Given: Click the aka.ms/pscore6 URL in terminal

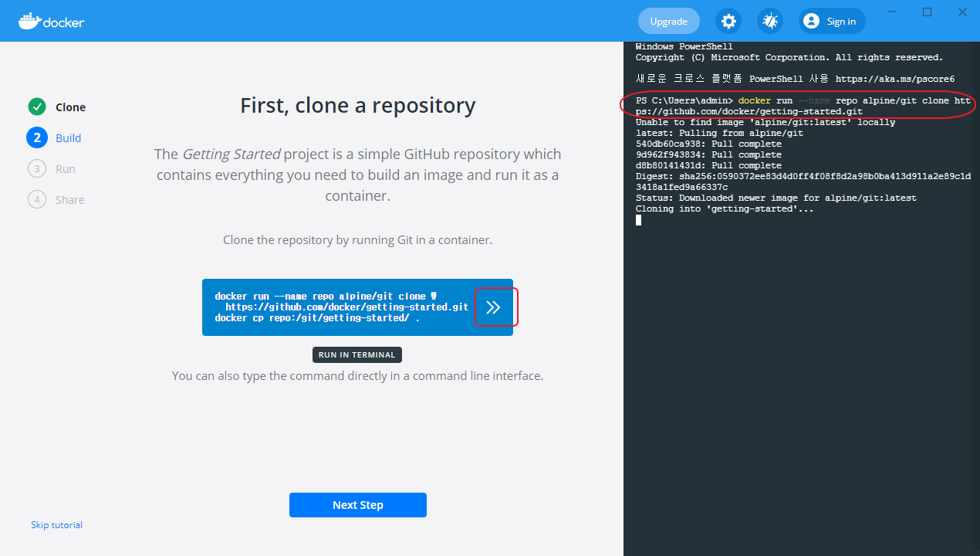Looking at the screenshot, I should tap(895, 80).
